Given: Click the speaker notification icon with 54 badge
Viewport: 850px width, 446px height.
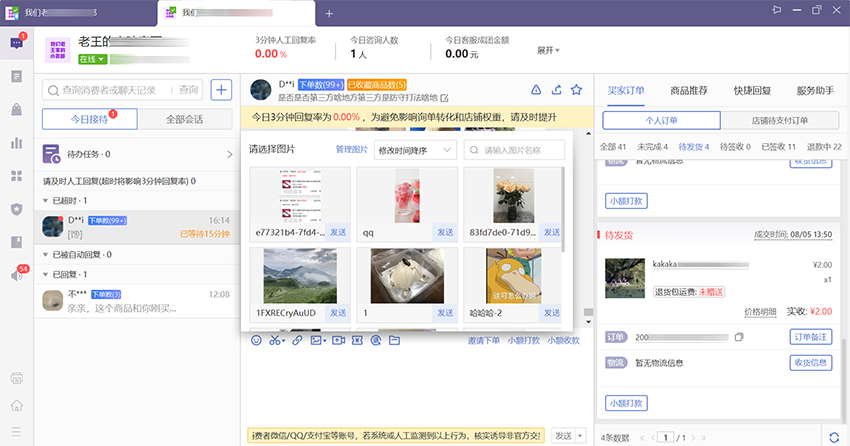Looking at the screenshot, I should tap(16, 276).
